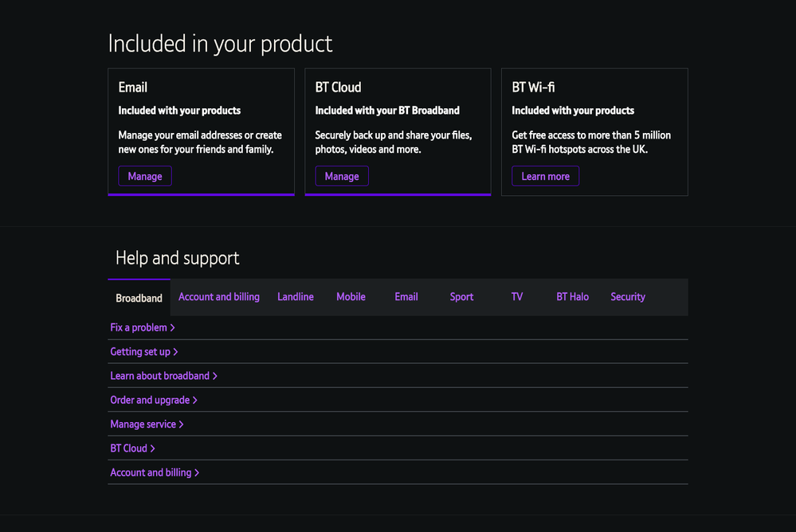Switch to Account and billing tab
Screen dimensions: 796x532
(219, 297)
